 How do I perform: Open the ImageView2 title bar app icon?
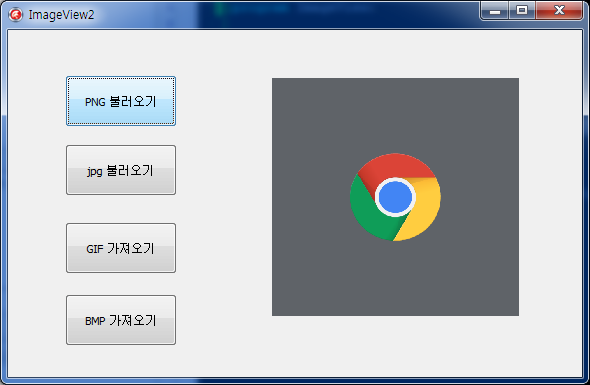click(x=15, y=15)
